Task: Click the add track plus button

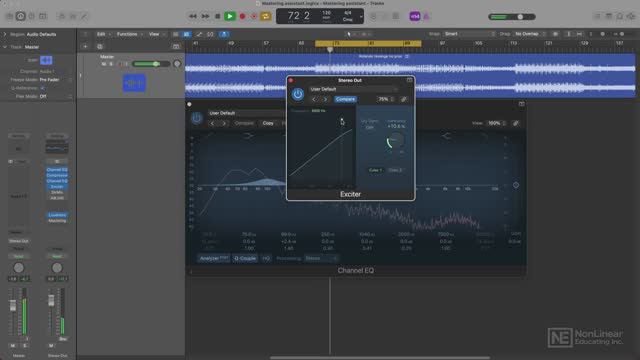Action: [85, 47]
